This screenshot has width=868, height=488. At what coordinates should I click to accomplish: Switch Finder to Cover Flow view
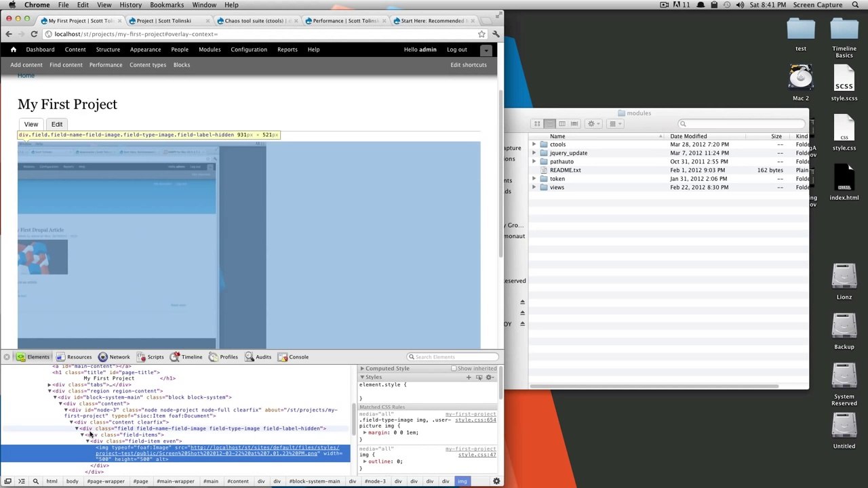[574, 123]
